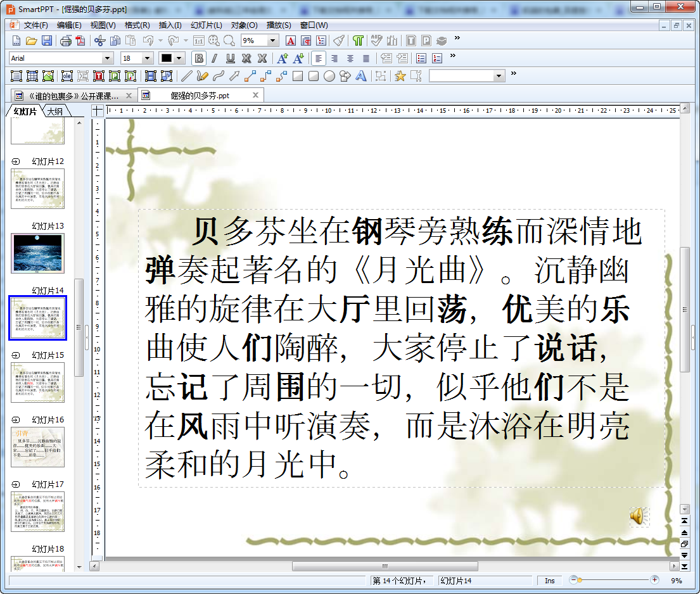Click the magnifier zoom tool icon

[x=229, y=41]
